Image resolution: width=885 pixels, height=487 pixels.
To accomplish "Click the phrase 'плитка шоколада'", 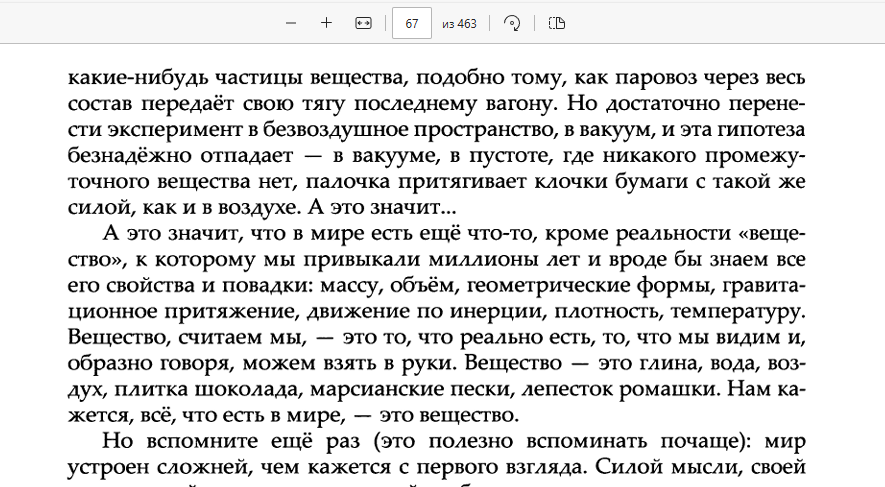I will point(207,389).
